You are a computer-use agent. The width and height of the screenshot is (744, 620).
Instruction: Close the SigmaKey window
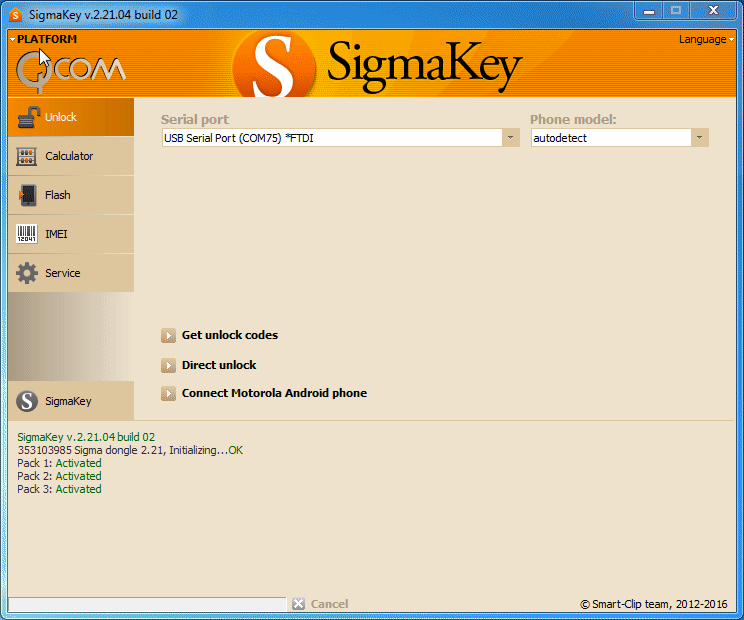point(713,11)
